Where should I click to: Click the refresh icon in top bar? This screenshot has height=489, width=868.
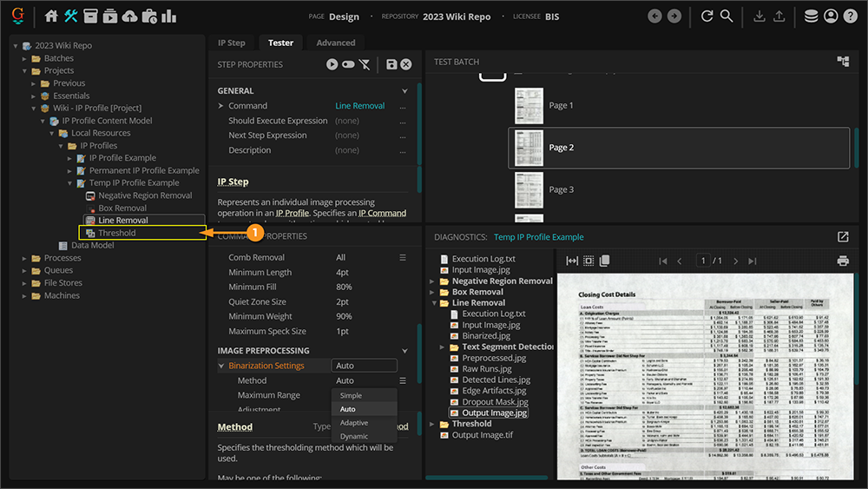point(707,16)
